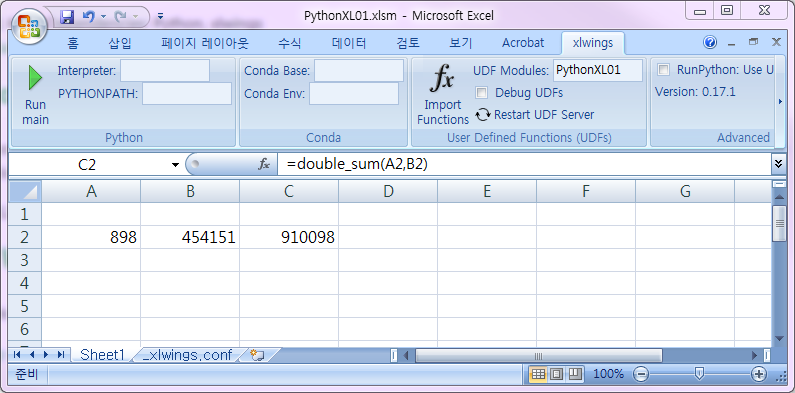Open the _xlwings.conf sheet tab

point(188,355)
